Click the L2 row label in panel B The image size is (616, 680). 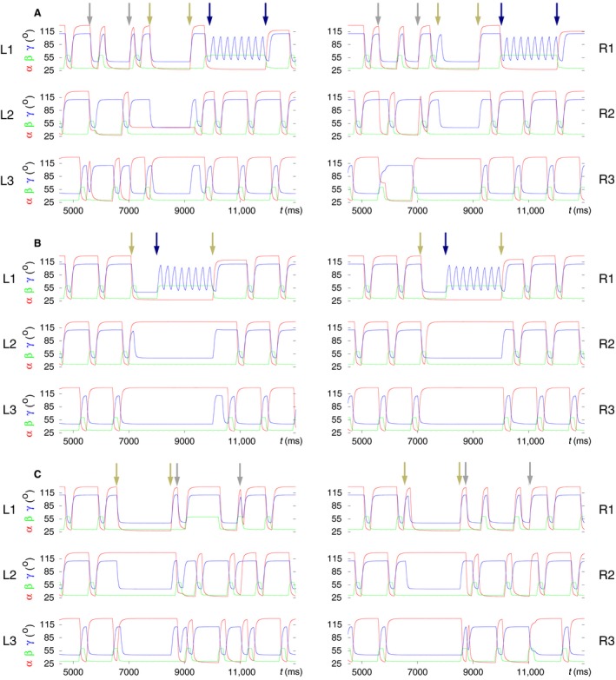click(x=9, y=344)
